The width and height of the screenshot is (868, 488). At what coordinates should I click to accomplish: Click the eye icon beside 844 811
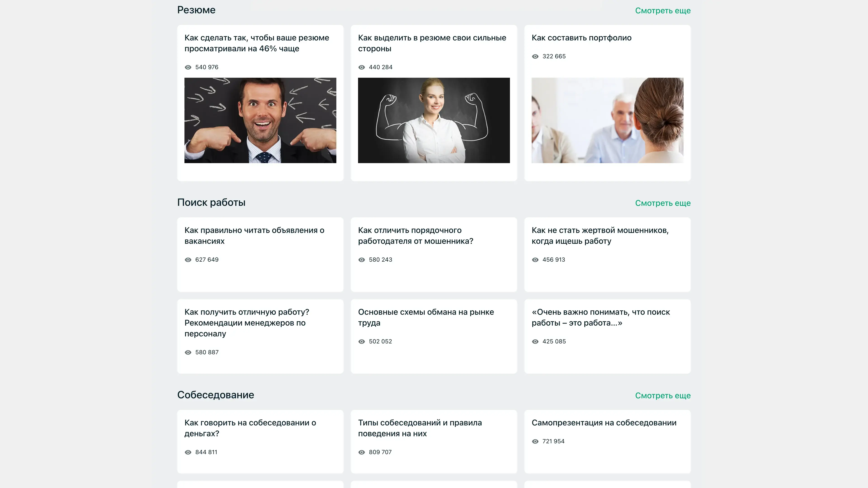(x=188, y=452)
